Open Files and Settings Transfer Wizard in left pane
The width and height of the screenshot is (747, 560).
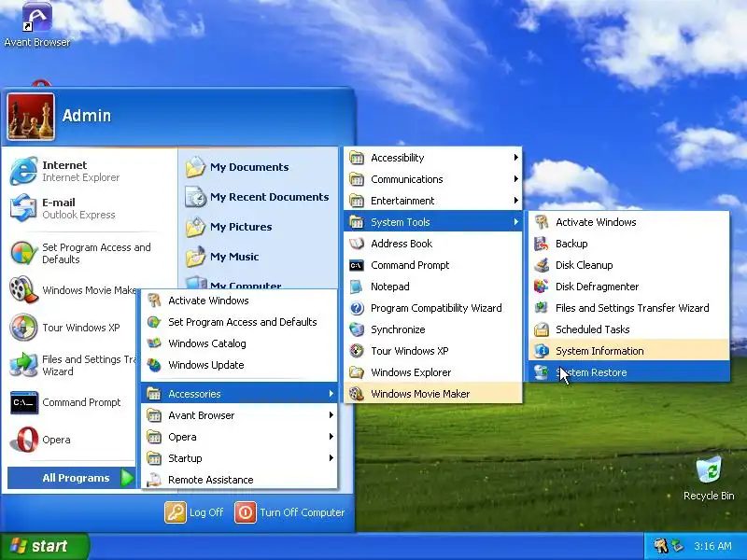[x=72, y=365]
